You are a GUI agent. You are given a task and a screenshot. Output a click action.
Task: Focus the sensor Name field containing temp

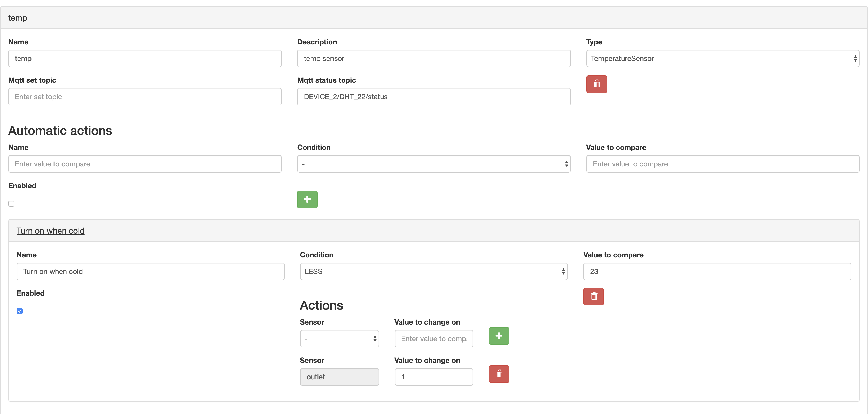click(x=145, y=59)
